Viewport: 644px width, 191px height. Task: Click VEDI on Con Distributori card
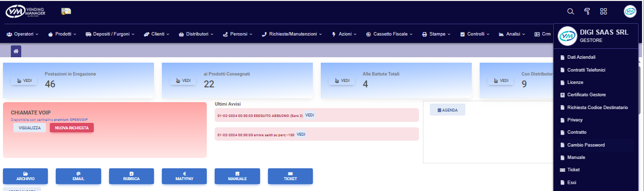click(x=501, y=80)
